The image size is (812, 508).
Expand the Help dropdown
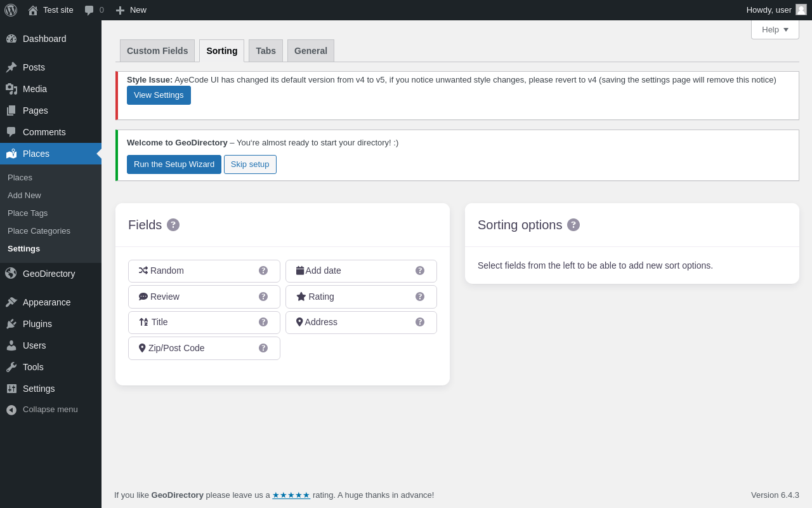coord(775,29)
